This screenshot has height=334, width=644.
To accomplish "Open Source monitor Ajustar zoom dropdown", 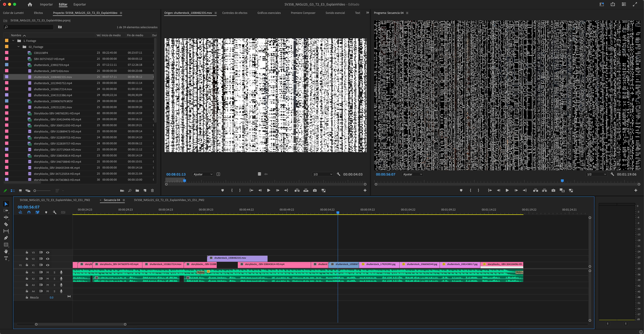I will 203,174.
